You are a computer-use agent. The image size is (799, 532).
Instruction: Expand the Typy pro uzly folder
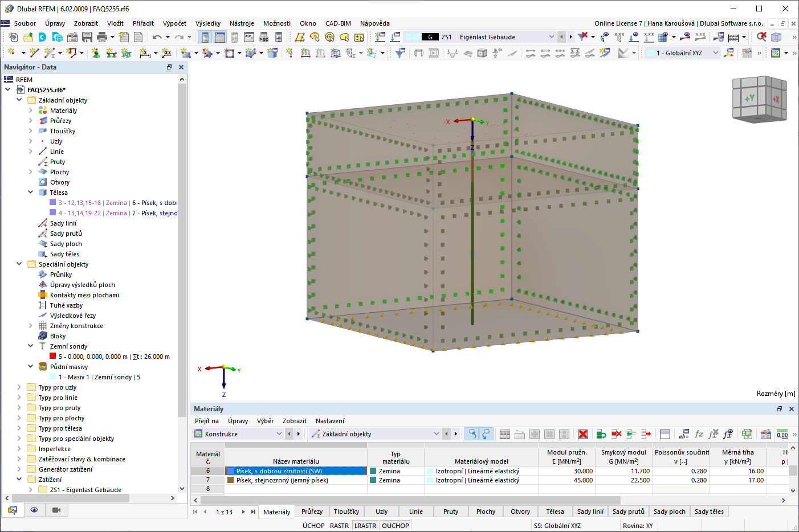point(19,387)
